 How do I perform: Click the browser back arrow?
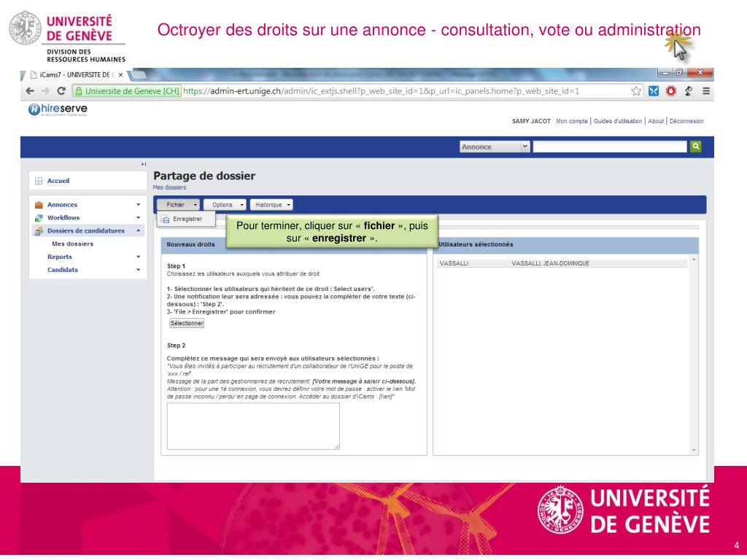pyautogui.click(x=28, y=91)
